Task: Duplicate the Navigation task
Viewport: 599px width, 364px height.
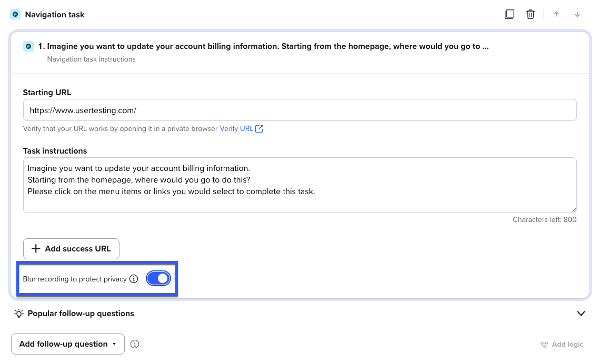Action: coord(509,14)
